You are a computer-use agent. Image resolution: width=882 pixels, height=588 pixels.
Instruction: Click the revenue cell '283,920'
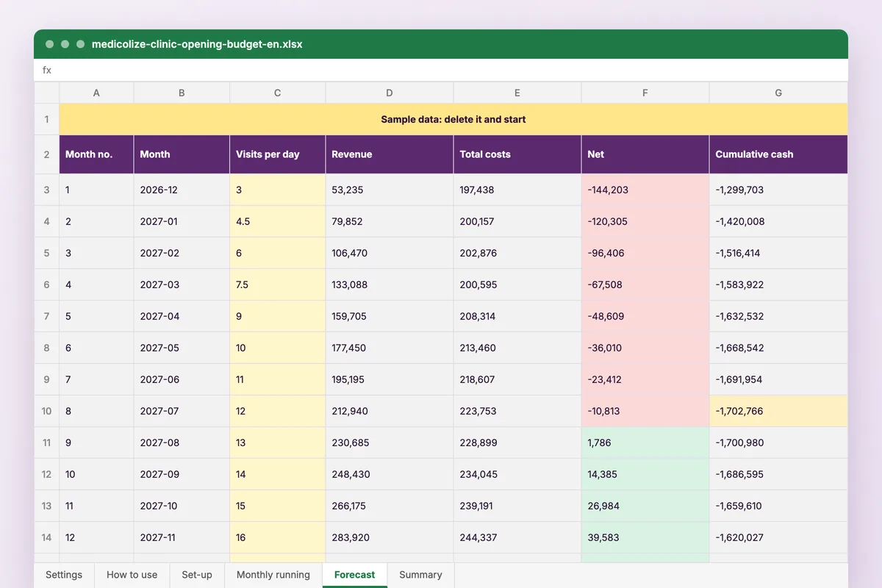click(x=390, y=537)
